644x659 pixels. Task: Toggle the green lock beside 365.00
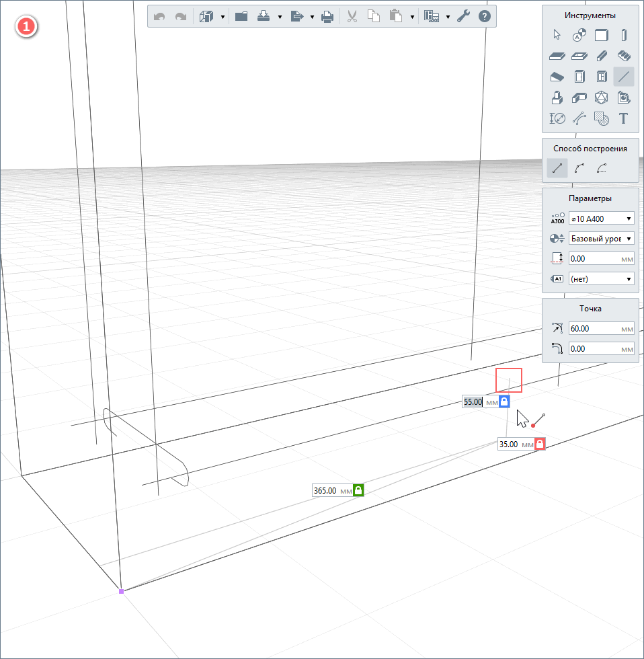[358, 490]
